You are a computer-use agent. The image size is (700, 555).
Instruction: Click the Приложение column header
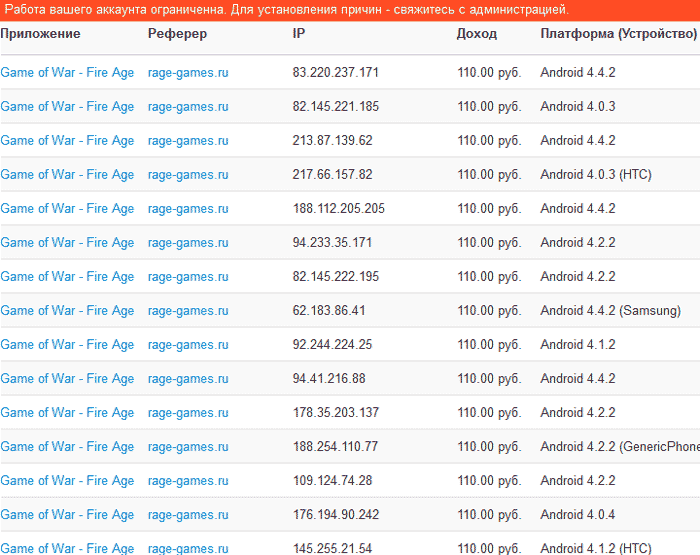[x=40, y=34]
